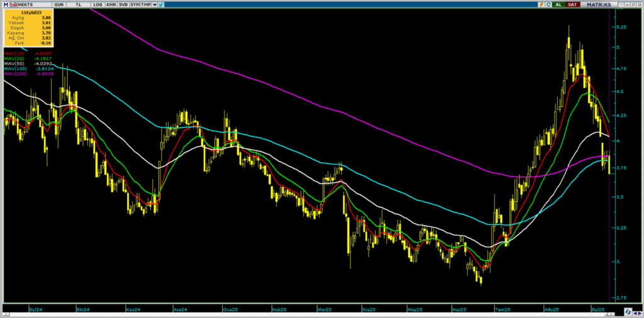Click the orange lightning bolt icon

[540, 4]
